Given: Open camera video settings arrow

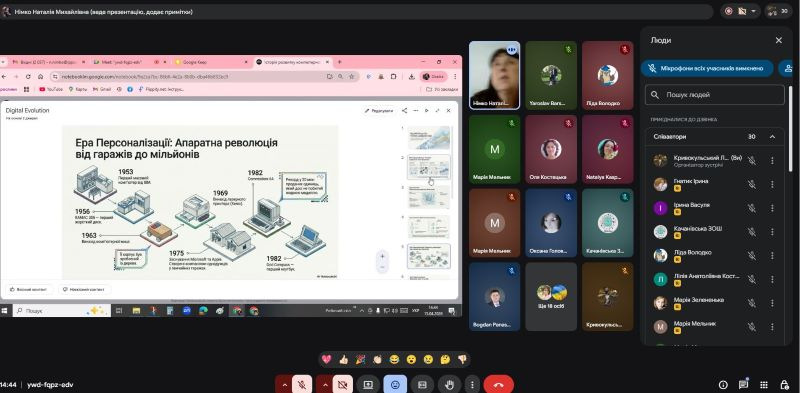Looking at the screenshot, I should 325,385.
